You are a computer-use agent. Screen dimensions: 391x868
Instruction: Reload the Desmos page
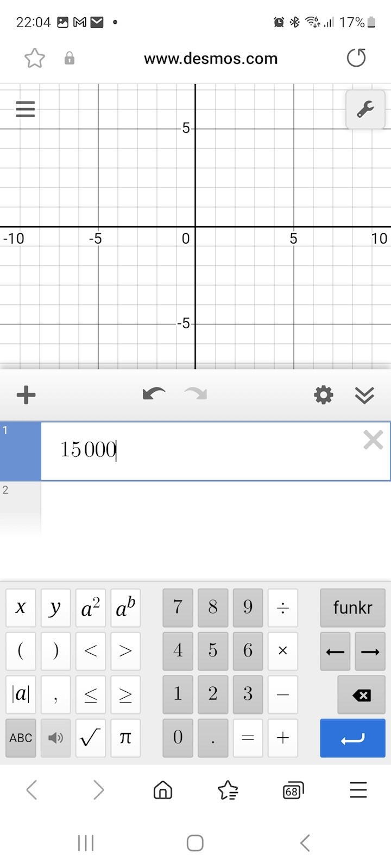(x=356, y=58)
